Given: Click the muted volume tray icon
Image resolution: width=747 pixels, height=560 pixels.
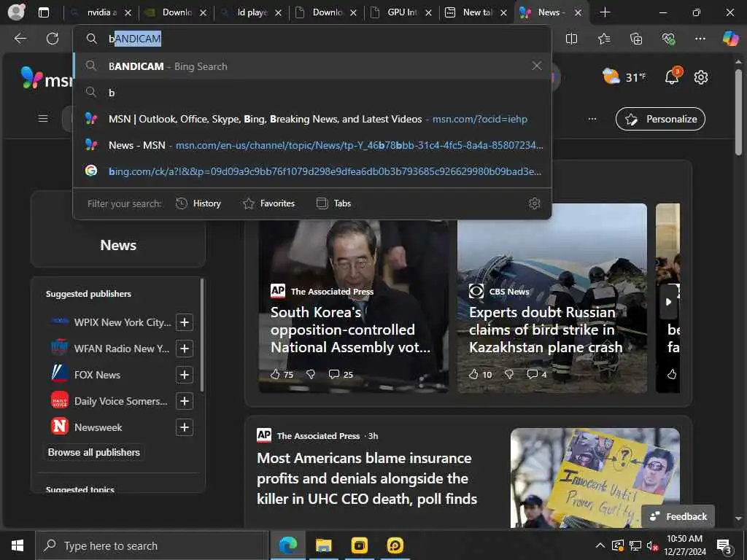Looking at the screenshot, I should pos(653,545).
